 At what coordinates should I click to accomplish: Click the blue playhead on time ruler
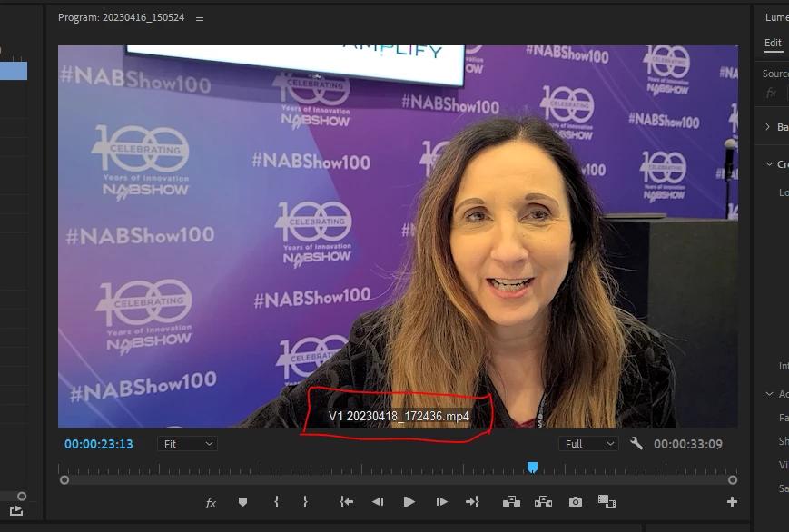pos(532,468)
